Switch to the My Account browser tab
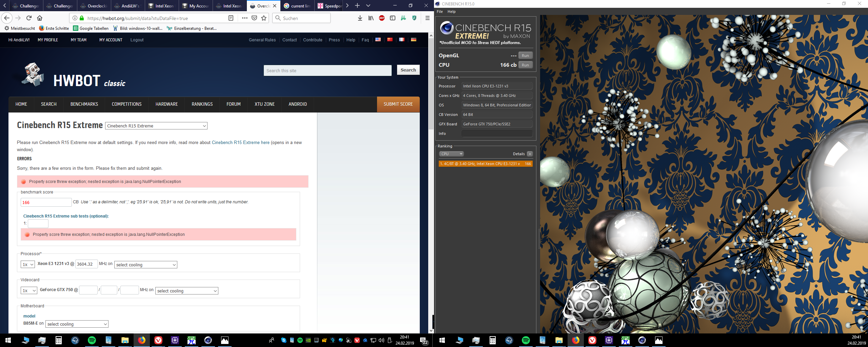Viewport: 868px width, 347px height. (196, 6)
